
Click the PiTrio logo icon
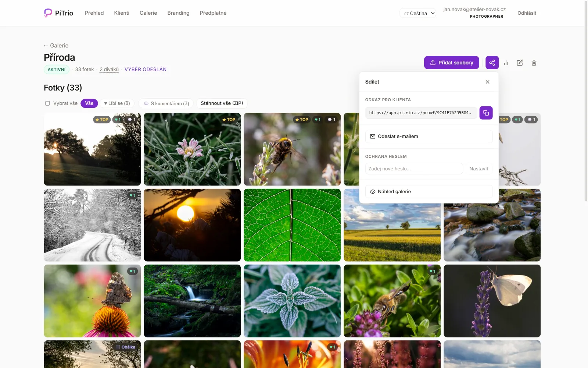[48, 13]
